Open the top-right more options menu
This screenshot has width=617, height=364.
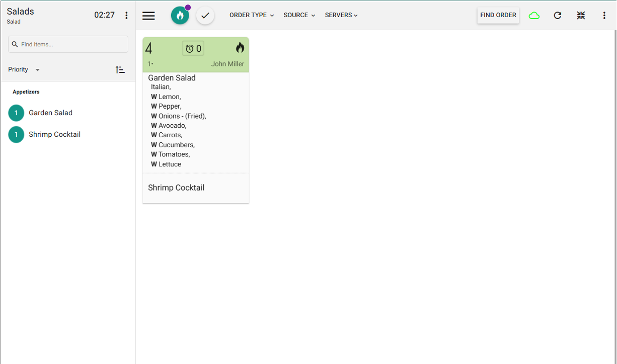(604, 16)
